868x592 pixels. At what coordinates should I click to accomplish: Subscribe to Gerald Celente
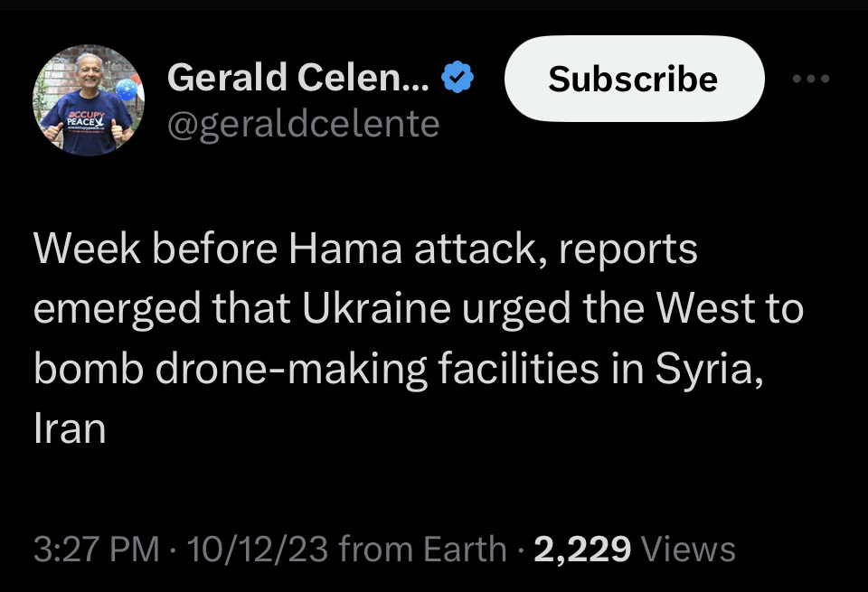(635, 79)
